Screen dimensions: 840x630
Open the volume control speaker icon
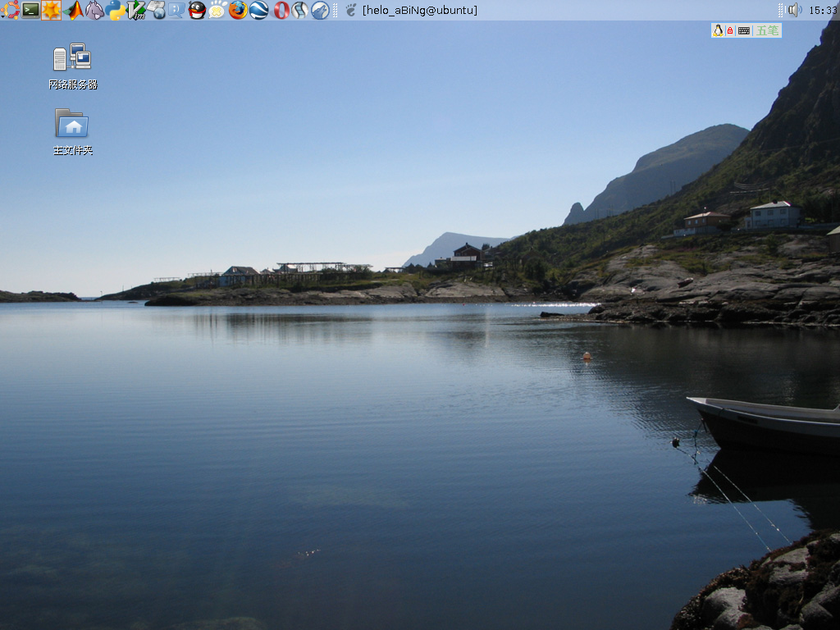[794, 10]
